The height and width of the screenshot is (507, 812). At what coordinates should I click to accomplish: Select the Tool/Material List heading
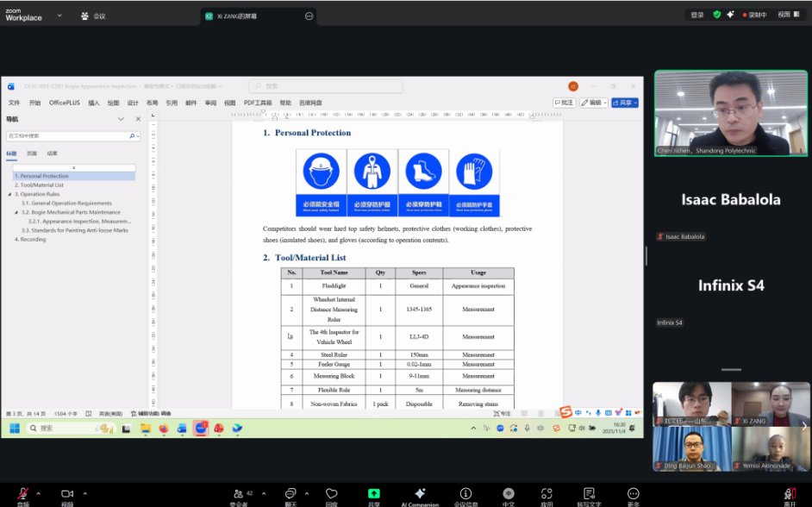click(41, 185)
